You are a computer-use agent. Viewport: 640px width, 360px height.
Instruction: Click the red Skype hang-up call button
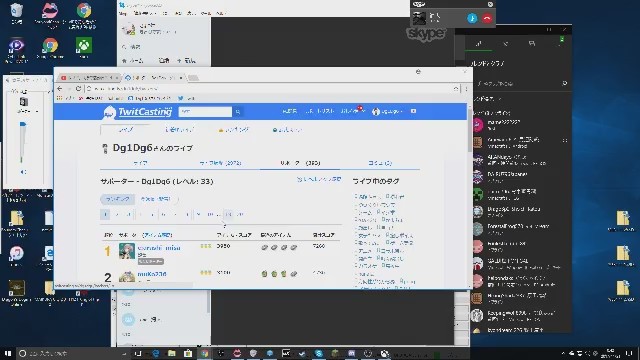pos(487,18)
